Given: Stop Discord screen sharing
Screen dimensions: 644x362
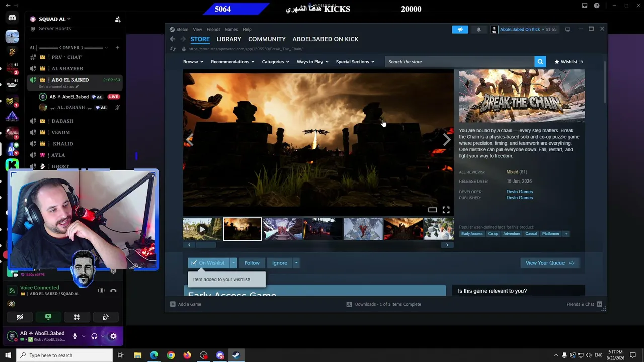Looking at the screenshot, I should [48, 317].
